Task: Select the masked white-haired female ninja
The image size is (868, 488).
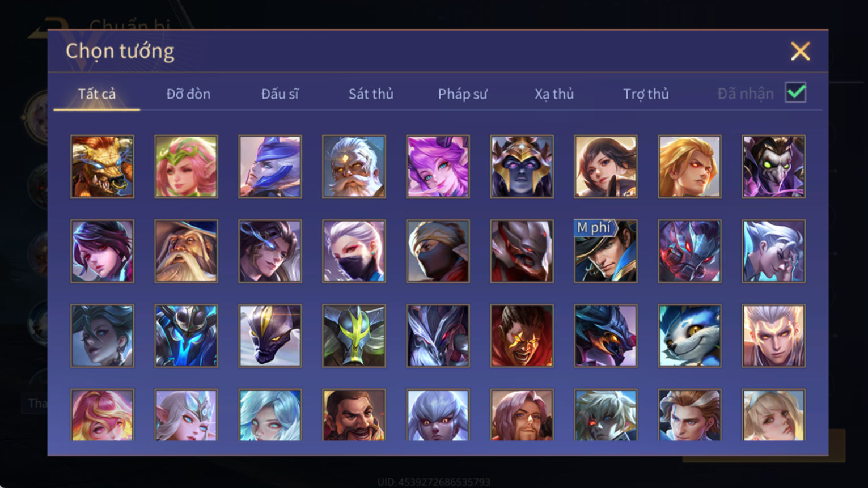Action: point(354,251)
